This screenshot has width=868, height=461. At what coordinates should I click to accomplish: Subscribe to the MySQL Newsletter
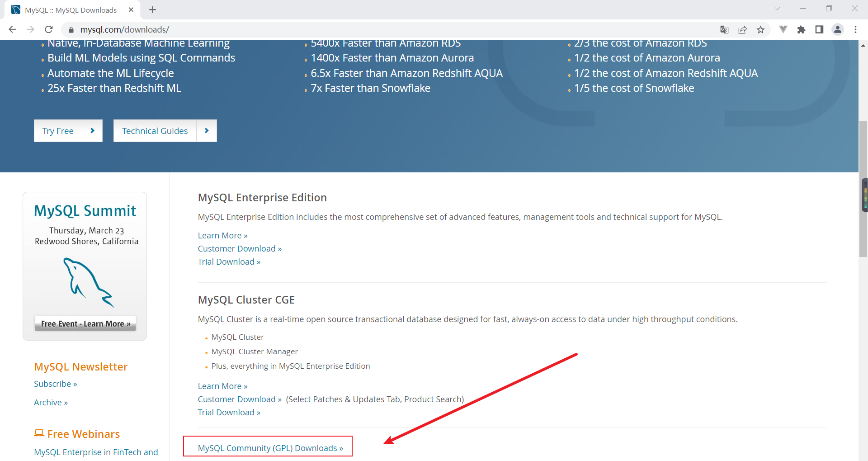56,384
